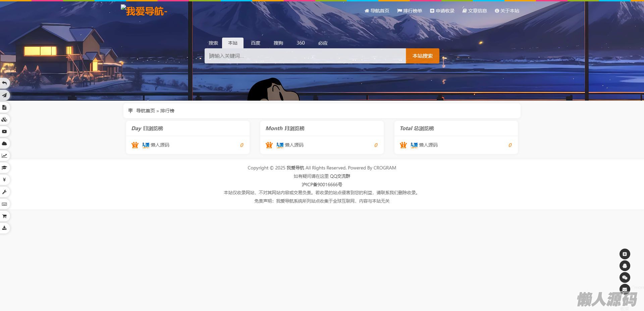Open the document file icon in left sidebar

(x=4, y=107)
